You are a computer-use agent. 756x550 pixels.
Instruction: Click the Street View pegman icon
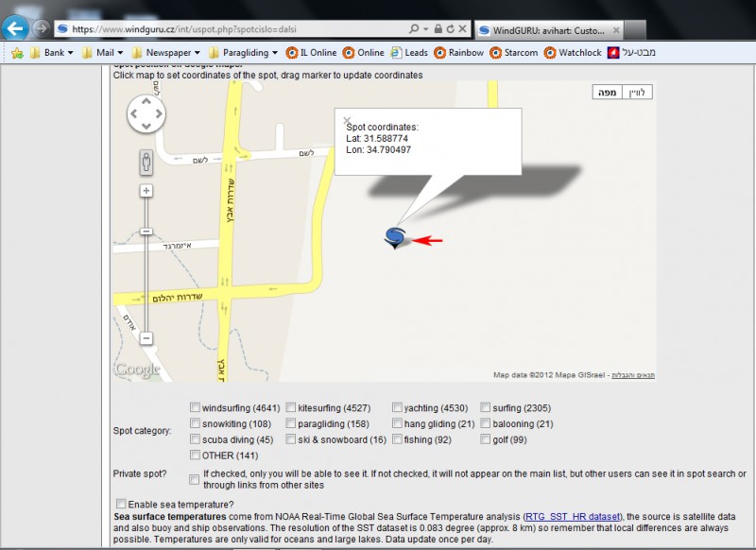[146, 162]
